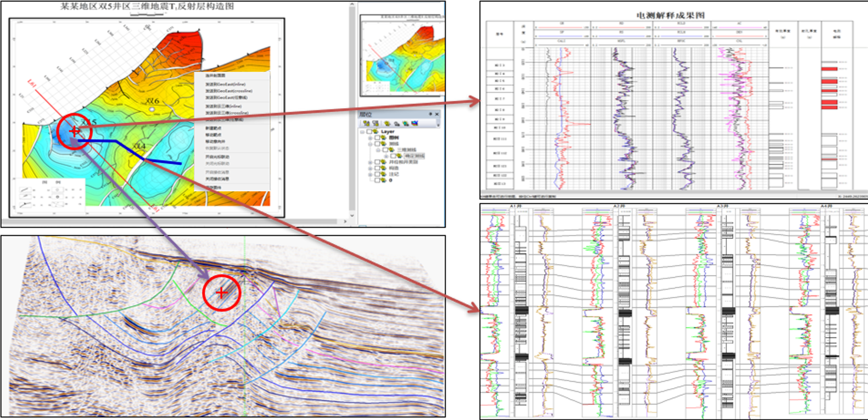
Task: Check the 注记 layer checkbox
Action: click(377, 174)
